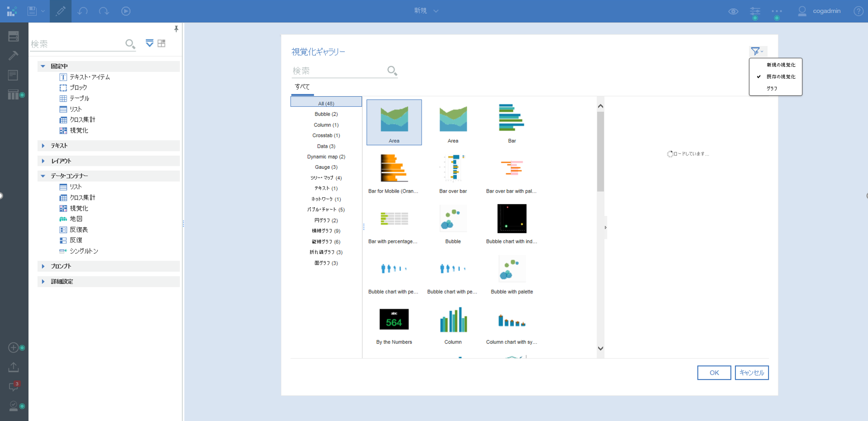868x421 pixels.
Task: Open the more options ellipsis icon
Action: 777,11
